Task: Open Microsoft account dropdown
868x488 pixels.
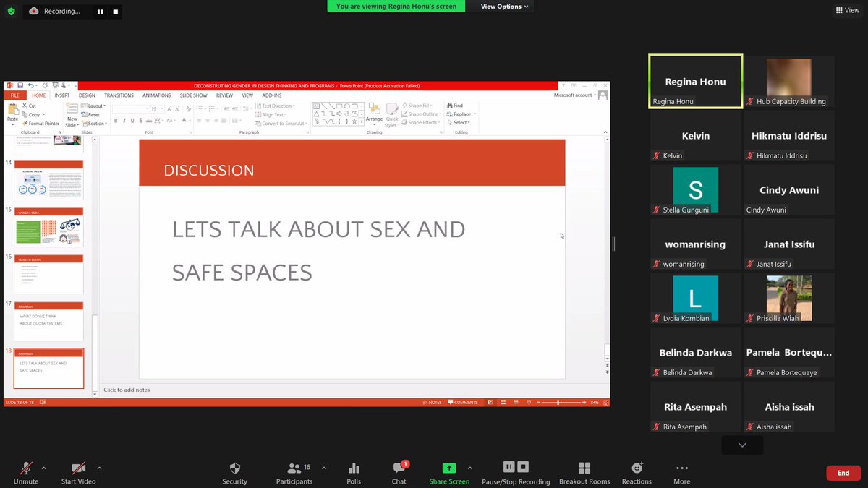Action: point(575,95)
